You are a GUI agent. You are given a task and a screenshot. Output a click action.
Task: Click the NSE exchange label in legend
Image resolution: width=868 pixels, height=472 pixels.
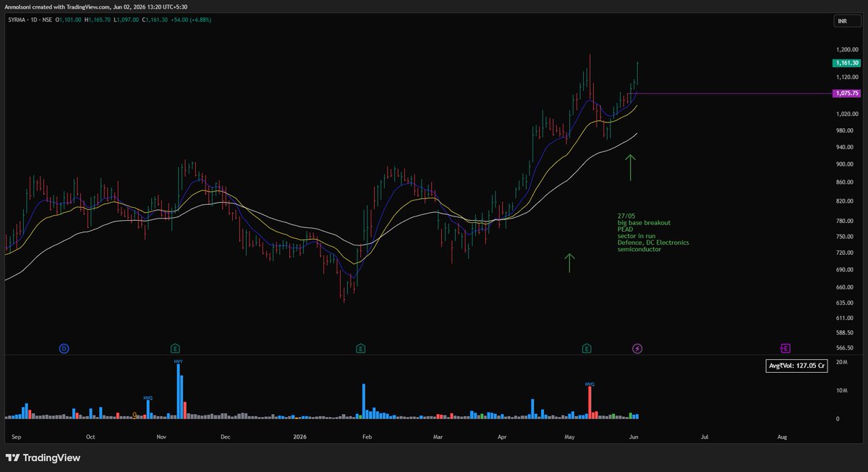click(46, 21)
